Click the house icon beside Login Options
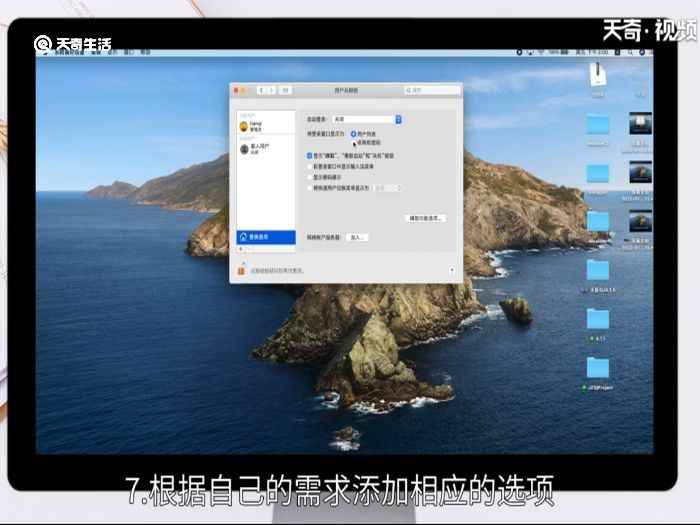This screenshot has height=525, width=700. (x=244, y=237)
